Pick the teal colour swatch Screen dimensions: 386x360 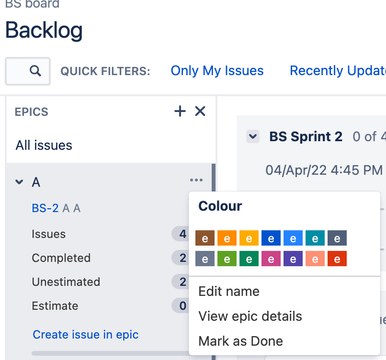click(315, 238)
